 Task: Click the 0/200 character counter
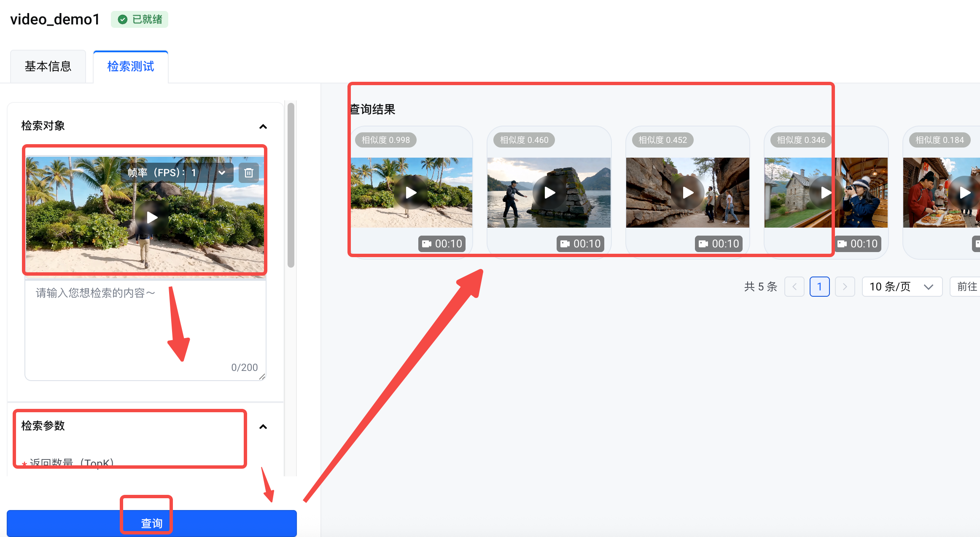[x=245, y=368]
